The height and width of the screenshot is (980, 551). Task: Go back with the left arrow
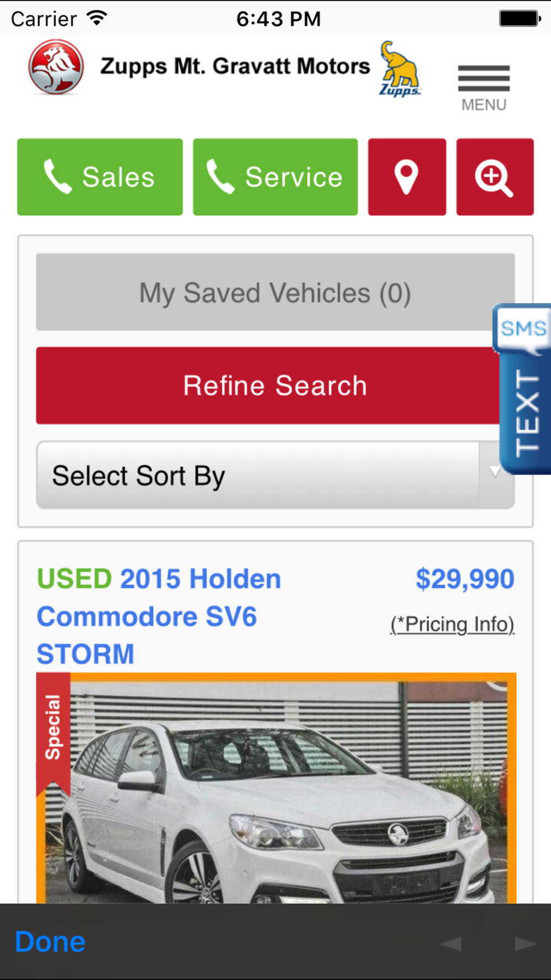coord(451,944)
